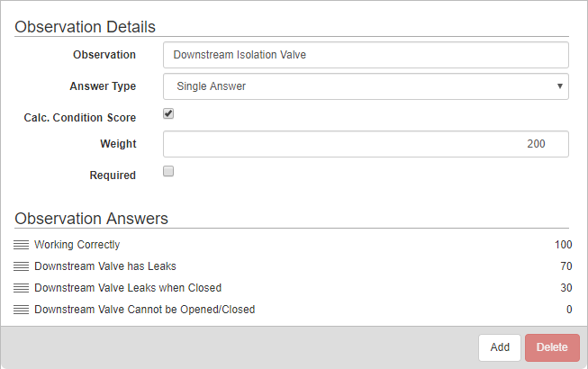Click the red Delete button

pos(552,347)
